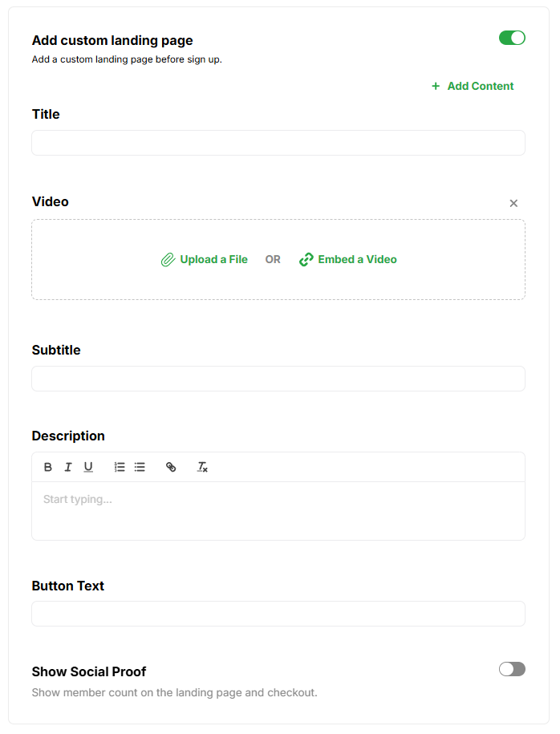Image resolution: width=560 pixels, height=734 pixels.
Task: Click the Upload a File link
Action: click(x=213, y=259)
